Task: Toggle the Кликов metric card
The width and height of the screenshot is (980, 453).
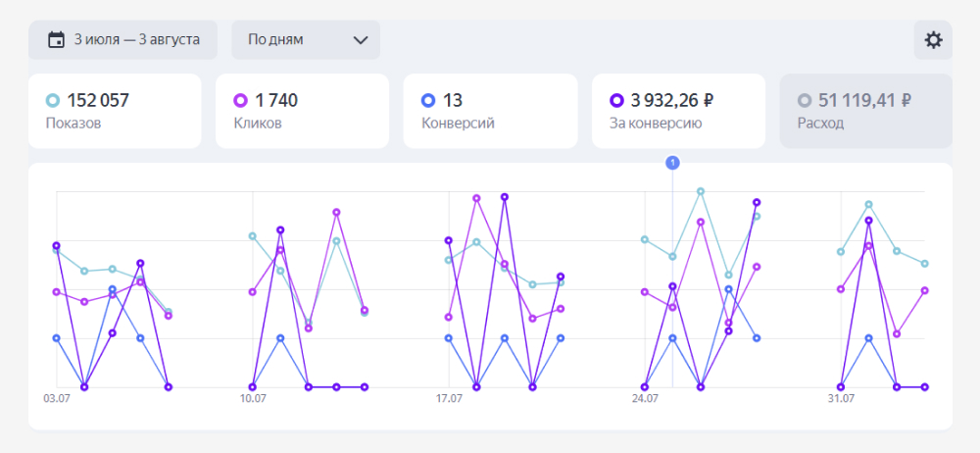Action: click(x=303, y=111)
